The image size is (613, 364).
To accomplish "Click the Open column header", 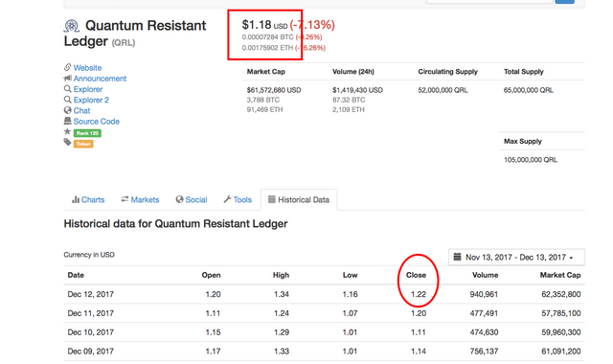I will (x=211, y=275).
